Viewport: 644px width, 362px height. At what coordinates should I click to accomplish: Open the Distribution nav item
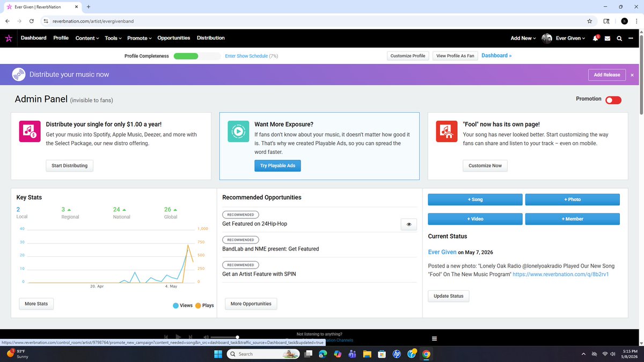[211, 38]
